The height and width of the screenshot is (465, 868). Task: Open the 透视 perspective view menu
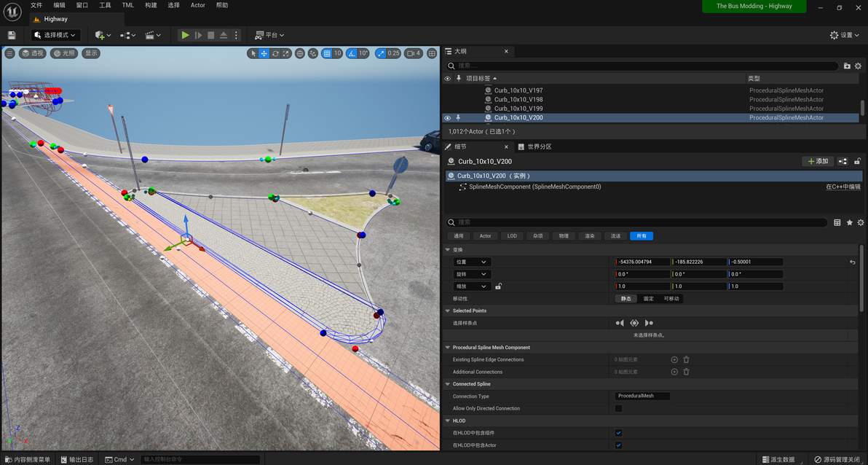coord(33,53)
